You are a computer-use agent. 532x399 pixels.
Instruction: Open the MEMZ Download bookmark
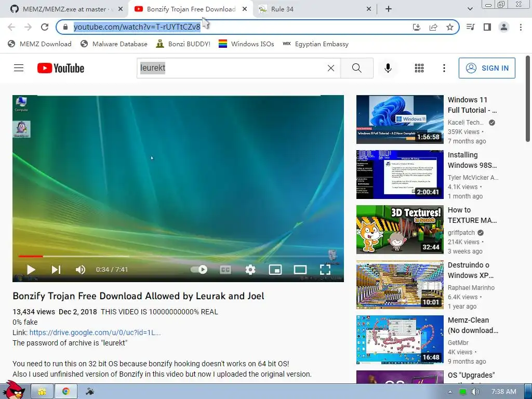39,44
